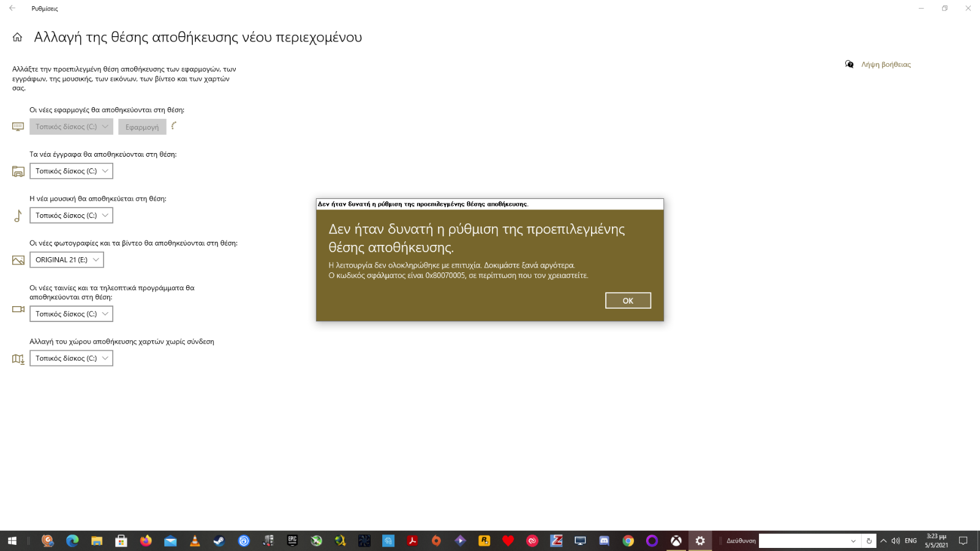
Task: Click the photos picture icon
Action: tap(18, 260)
